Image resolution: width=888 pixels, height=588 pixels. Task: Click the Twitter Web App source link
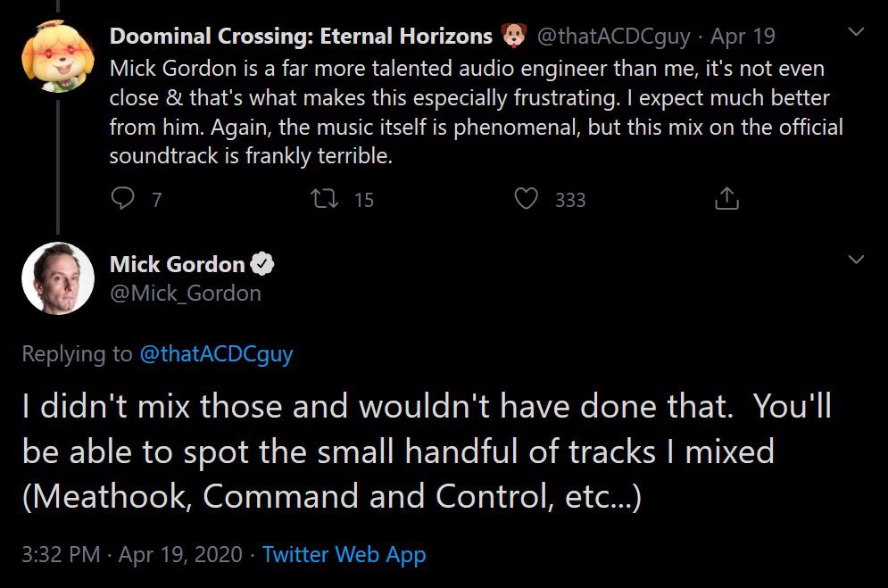pyautogui.click(x=344, y=554)
